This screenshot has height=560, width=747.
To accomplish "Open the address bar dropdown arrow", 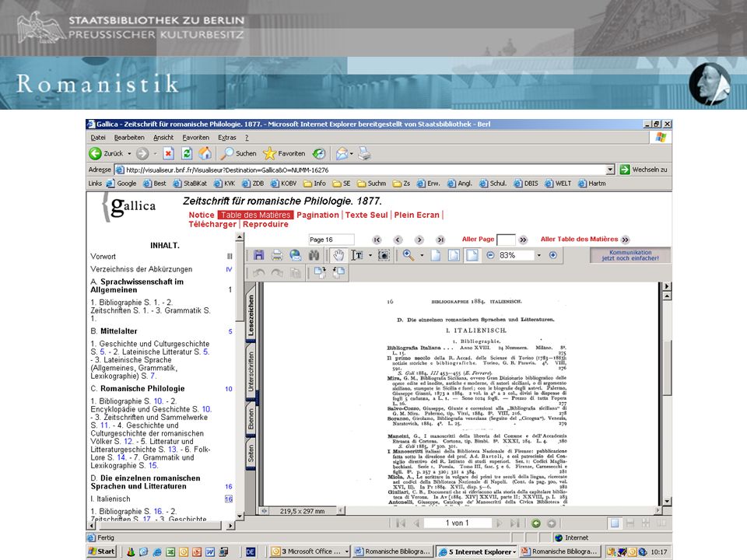I will click(610, 170).
